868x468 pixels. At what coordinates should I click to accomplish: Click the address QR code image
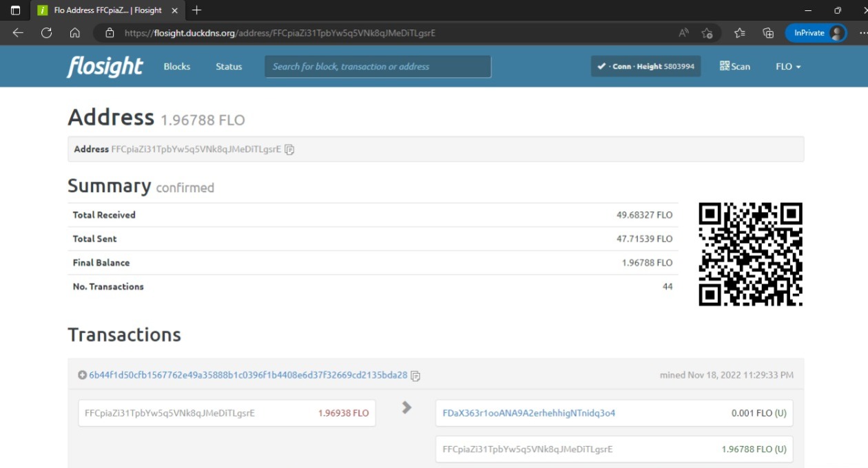pyautogui.click(x=750, y=254)
